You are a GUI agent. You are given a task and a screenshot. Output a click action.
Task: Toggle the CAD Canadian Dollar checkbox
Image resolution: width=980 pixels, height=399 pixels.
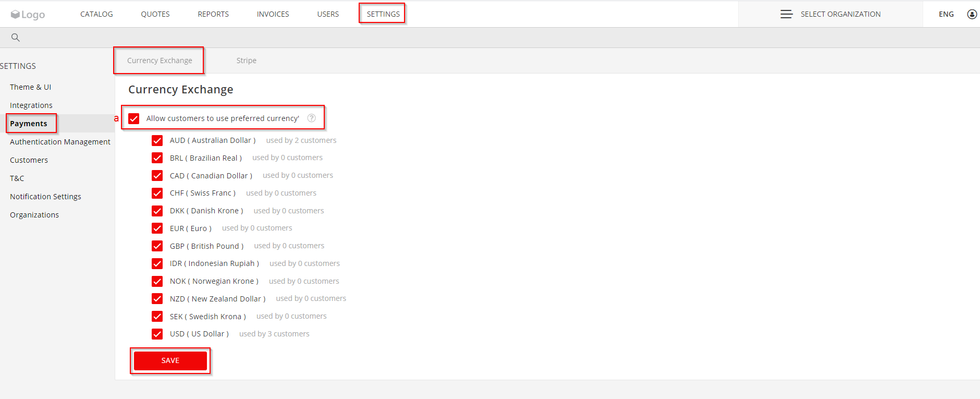coord(157,176)
